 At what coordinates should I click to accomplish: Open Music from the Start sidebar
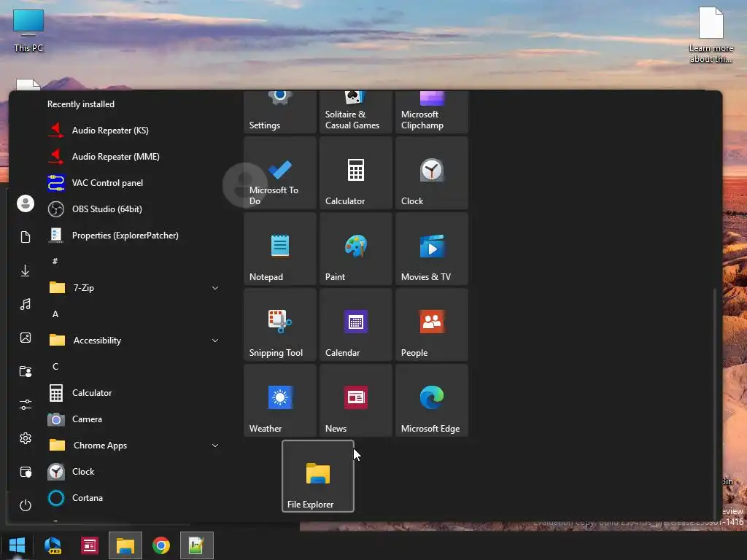[26, 304]
